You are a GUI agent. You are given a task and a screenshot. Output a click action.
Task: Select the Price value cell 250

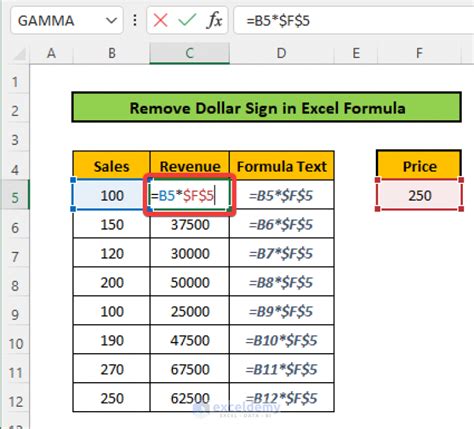(x=419, y=195)
